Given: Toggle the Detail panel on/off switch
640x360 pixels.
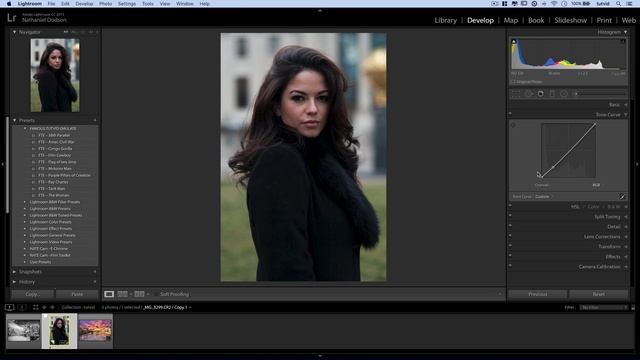Looking at the screenshot, I should (x=510, y=225).
